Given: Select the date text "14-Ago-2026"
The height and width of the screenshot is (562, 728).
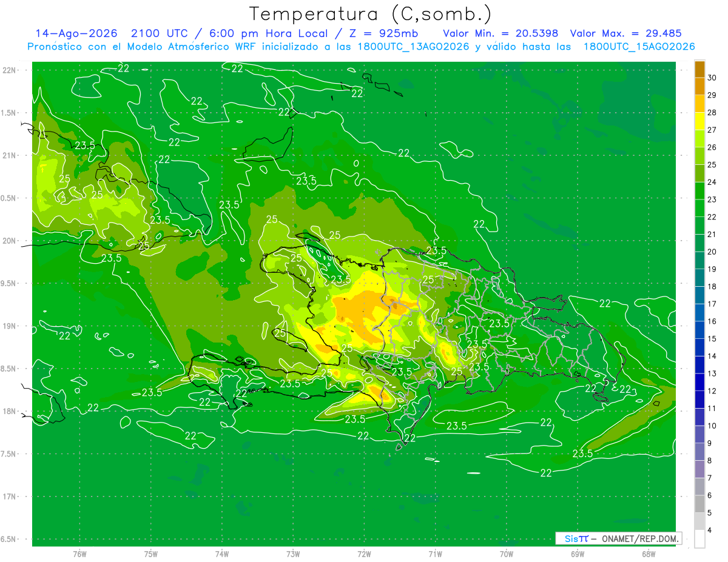Looking at the screenshot, I should 75,33.
